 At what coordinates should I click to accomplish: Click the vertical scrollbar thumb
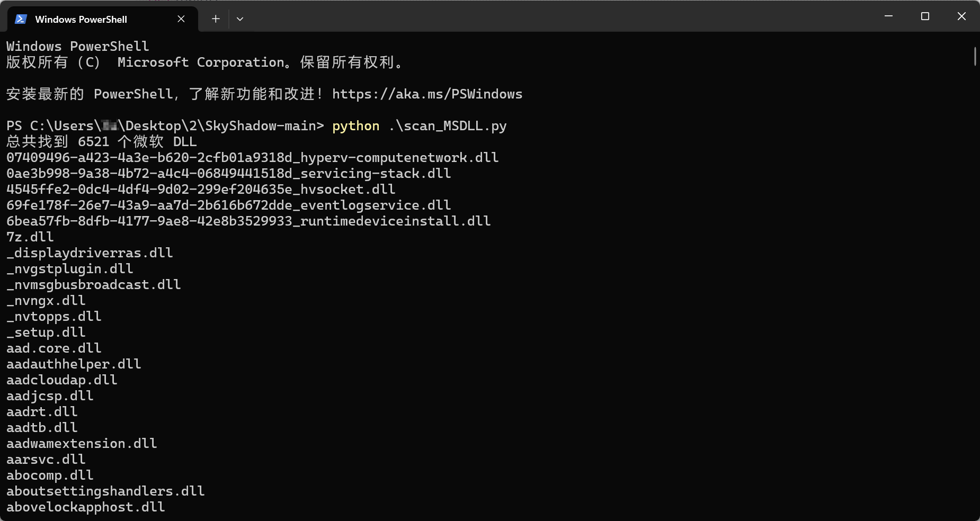tap(975, 57)
